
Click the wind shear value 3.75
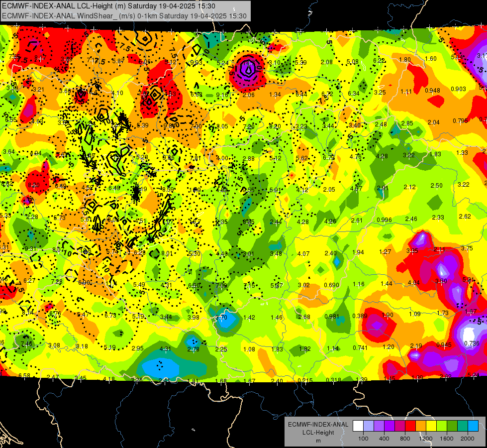point(467,248)
